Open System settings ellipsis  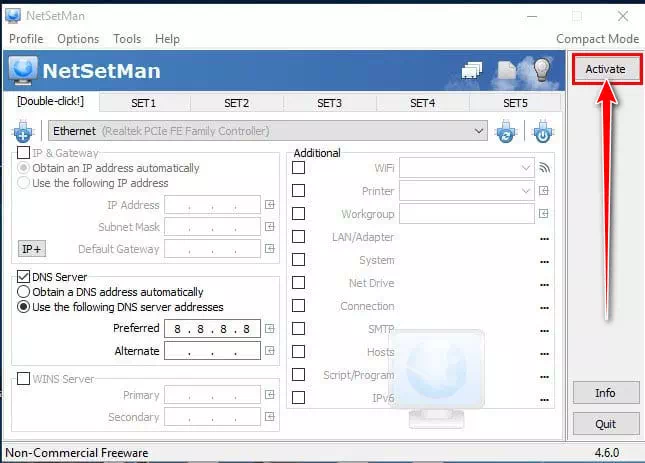click(x=544, y=262)
